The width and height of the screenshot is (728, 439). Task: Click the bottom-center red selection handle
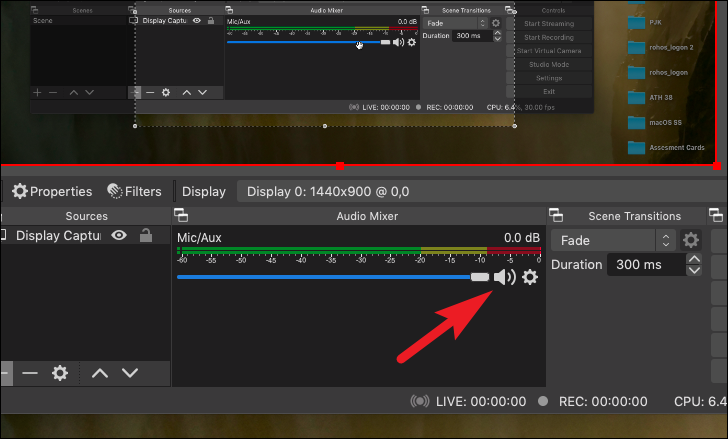[340, 166]
